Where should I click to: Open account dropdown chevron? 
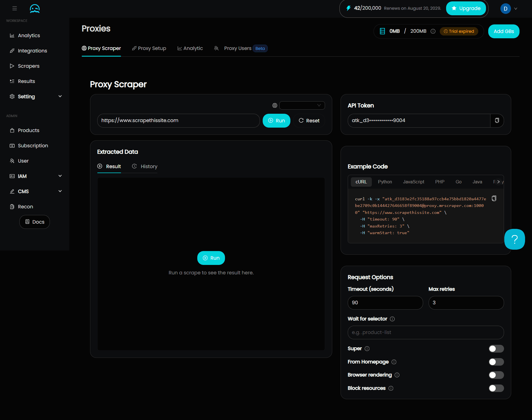(516, 9)
